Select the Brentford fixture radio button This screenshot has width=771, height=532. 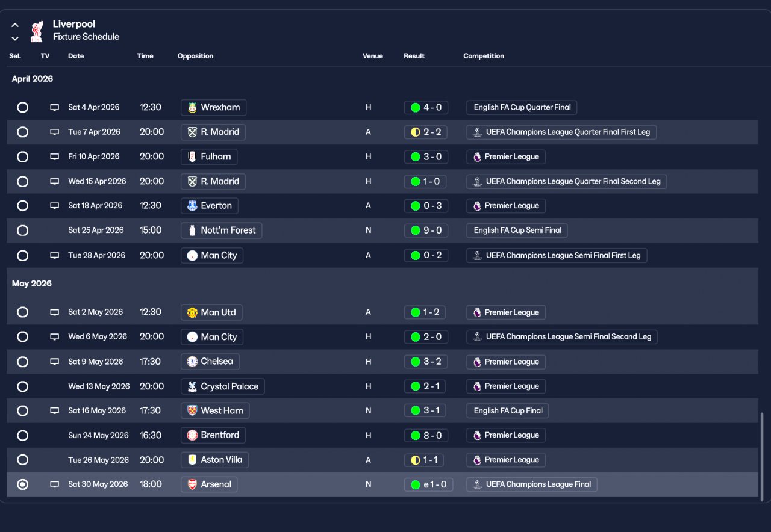(x=22, y=435)
